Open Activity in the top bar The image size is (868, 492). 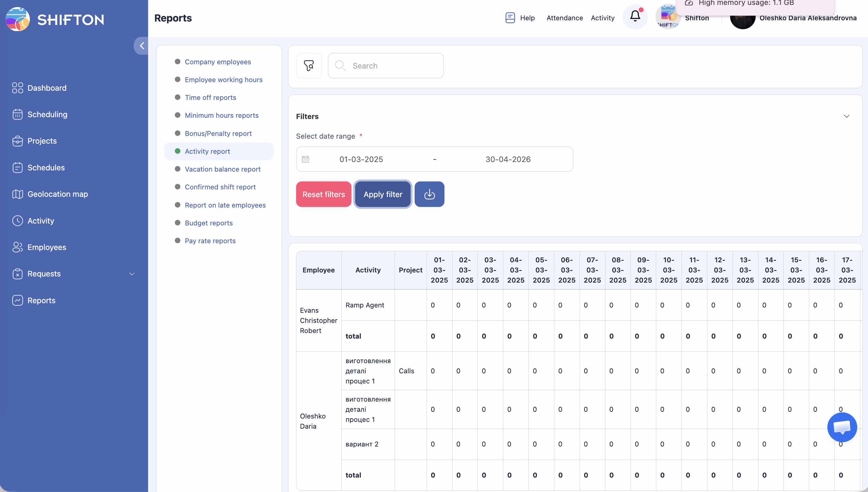pos(602,18)
